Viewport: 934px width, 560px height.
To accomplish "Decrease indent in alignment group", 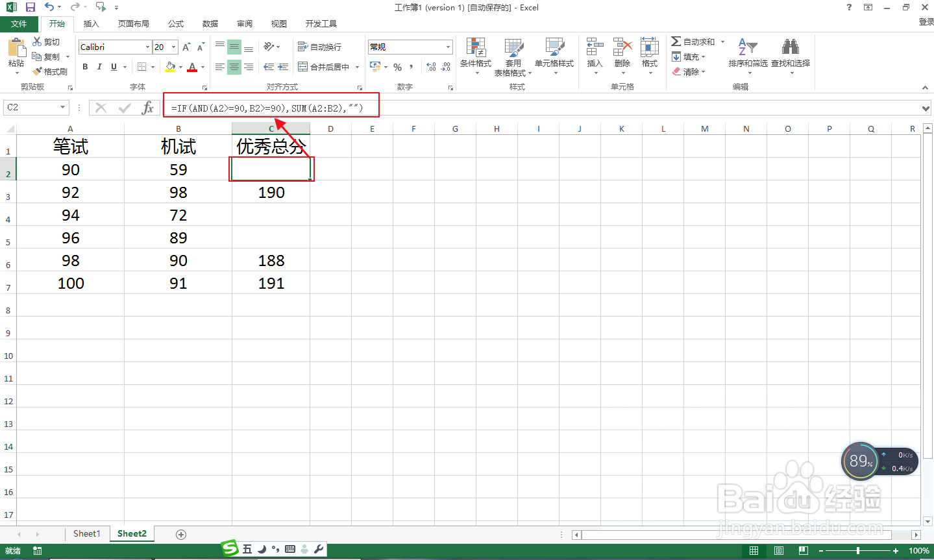I will [x=269, y=67].
